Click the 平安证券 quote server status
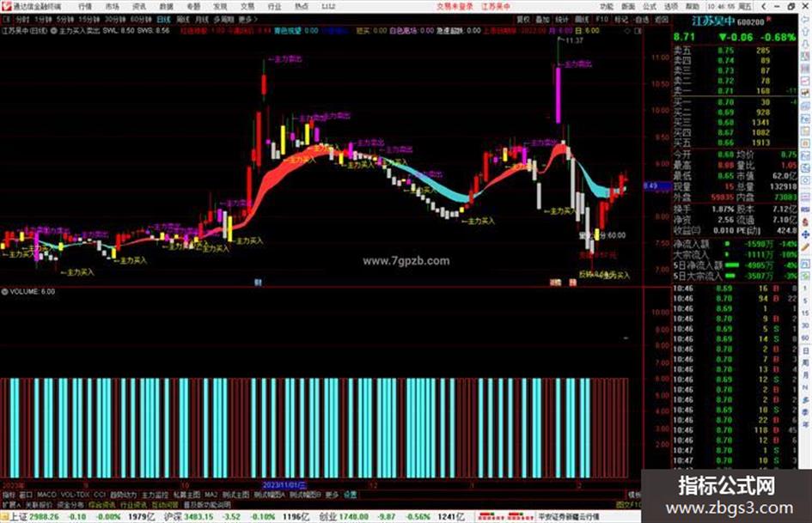812x523 pixels. tap(568, 517)
